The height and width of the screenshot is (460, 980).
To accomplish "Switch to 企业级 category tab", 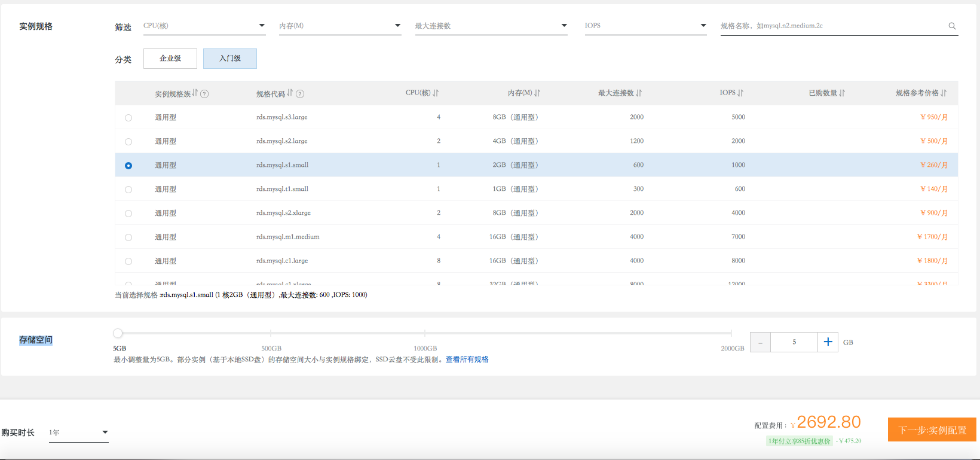I will 170,59.
